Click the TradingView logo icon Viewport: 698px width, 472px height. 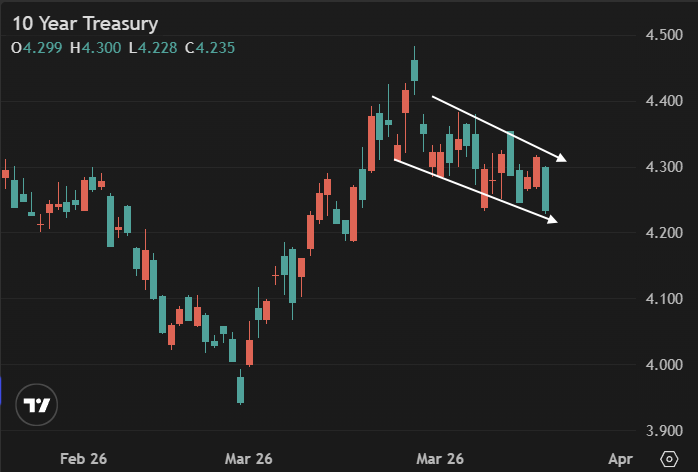click(38, 404)
